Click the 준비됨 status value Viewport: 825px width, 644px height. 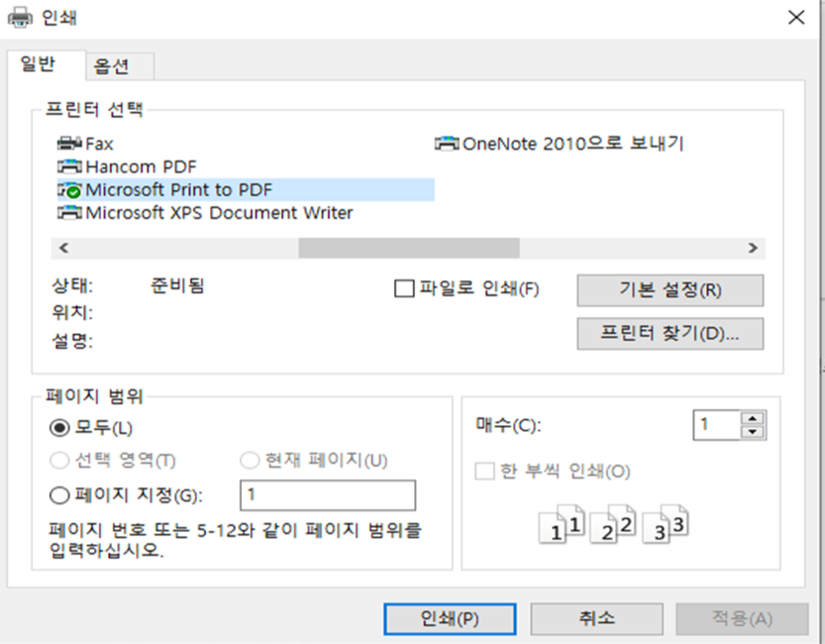[177, 285]
